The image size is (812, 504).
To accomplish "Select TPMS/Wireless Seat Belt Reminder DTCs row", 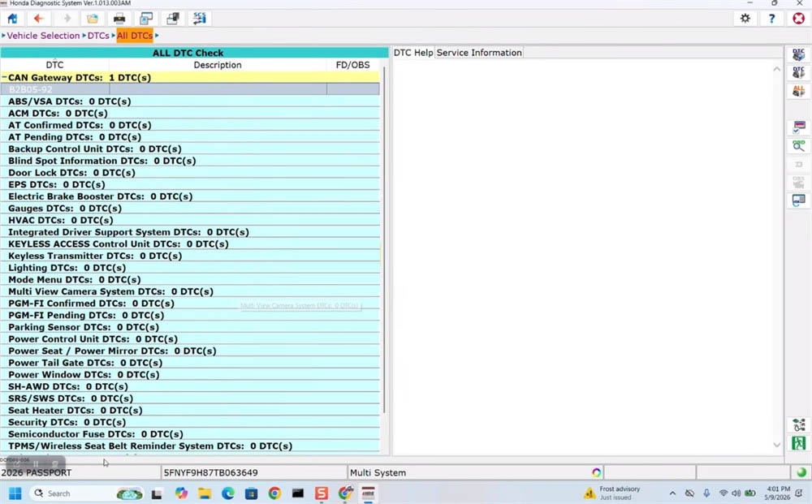I will coord(190,446).
